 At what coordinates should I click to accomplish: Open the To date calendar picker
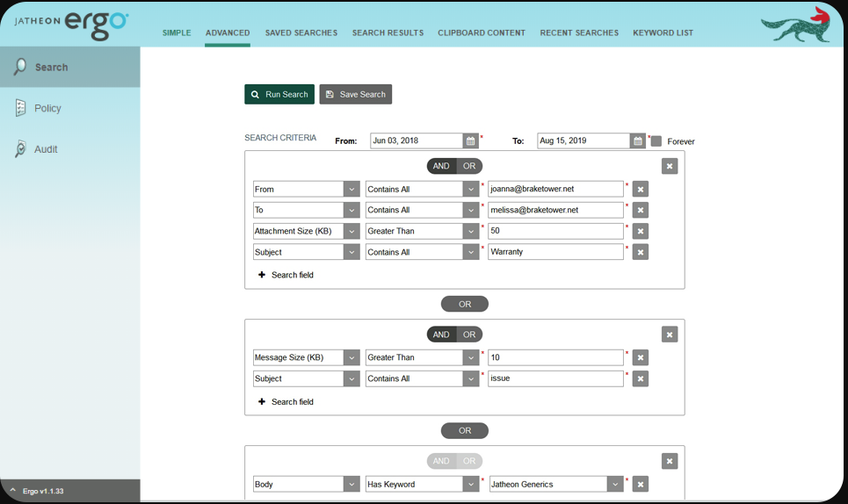tap(638, 141)
